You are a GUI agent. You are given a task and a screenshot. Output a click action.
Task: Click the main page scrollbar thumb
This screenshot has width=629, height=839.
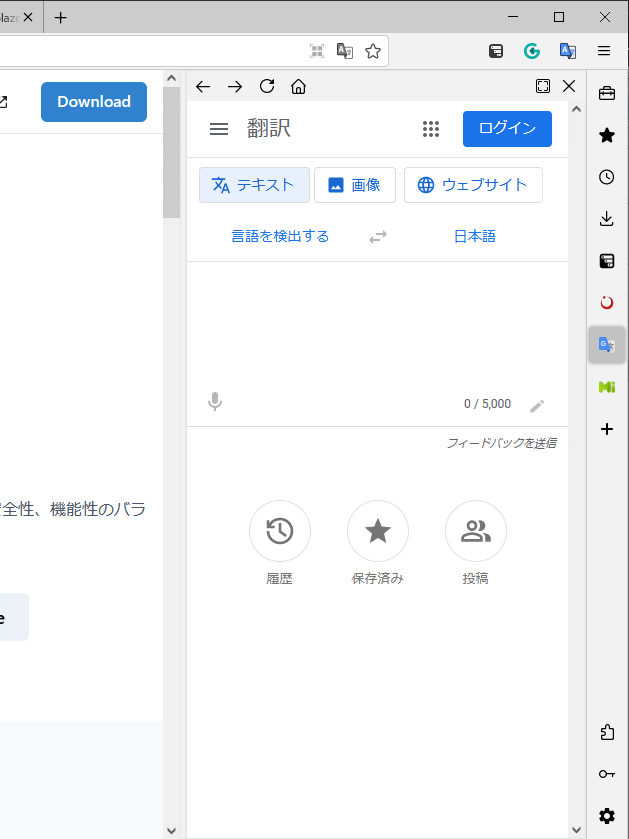[171, 152]
